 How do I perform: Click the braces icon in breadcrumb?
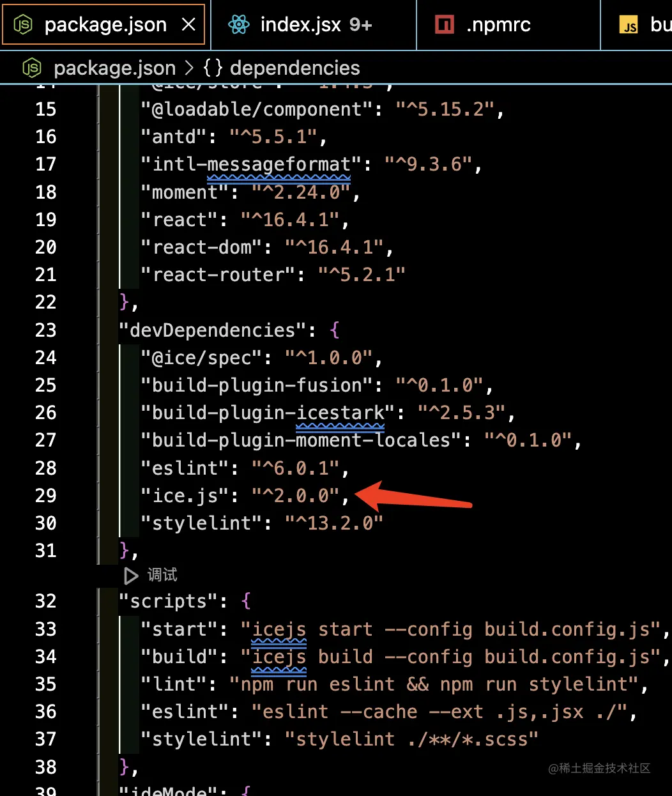[213, 68]
